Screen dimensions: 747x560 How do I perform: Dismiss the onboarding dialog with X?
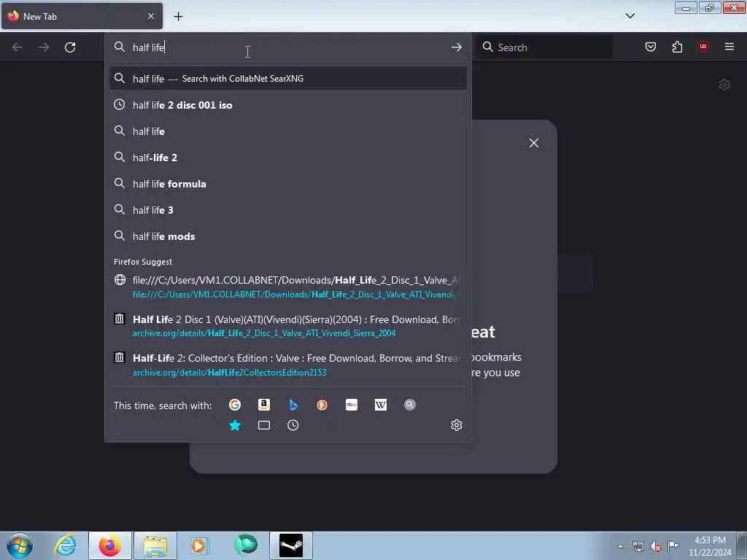point(534,143)
